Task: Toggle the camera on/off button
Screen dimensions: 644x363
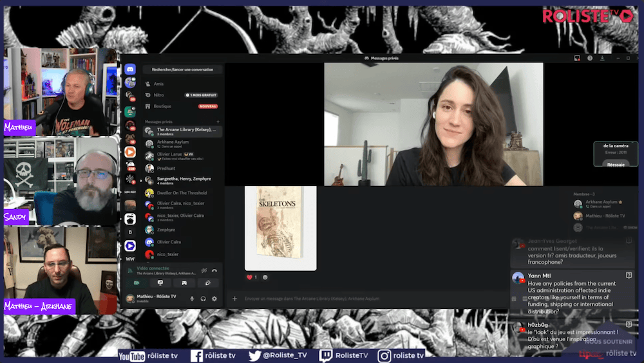Action: point(137,283)
